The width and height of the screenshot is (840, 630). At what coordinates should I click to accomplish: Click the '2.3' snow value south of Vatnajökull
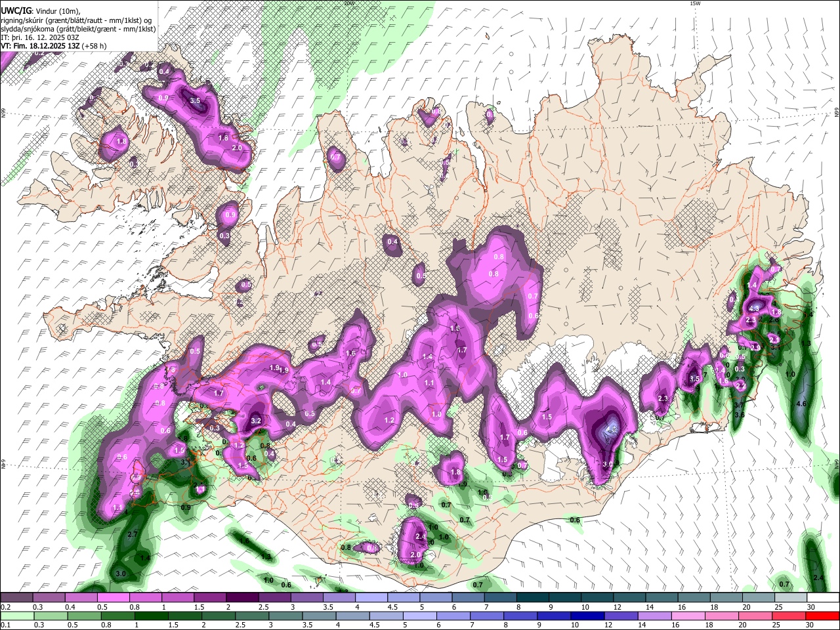point(663,399)
